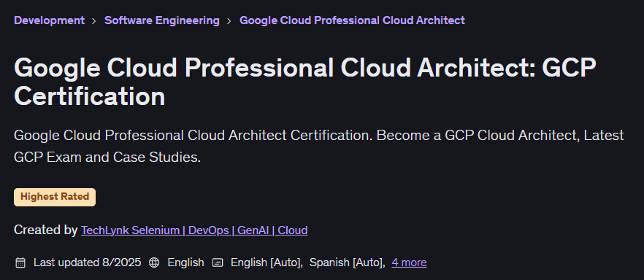Screen dimensions: 644x280
Task: Click the chevron after the Development breadcrumb
Action: 94,21
